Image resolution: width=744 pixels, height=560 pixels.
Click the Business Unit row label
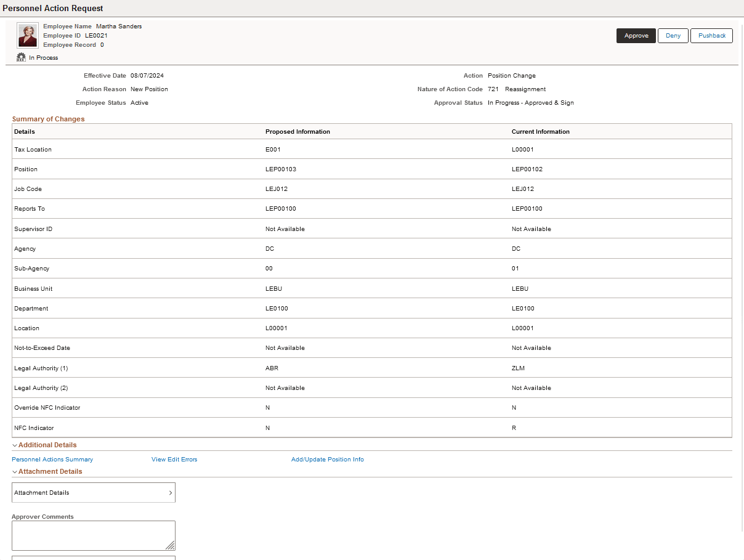[x=33, y=288]
